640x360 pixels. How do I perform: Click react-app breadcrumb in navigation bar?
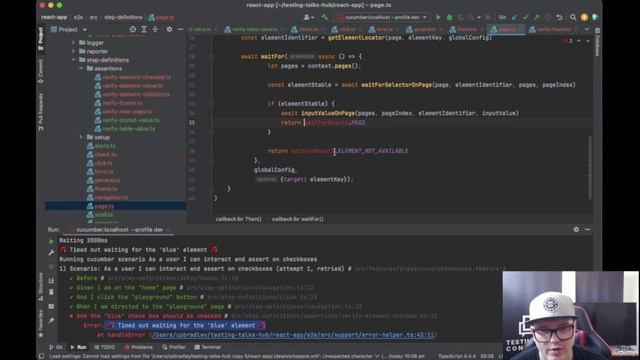(54, 18)
